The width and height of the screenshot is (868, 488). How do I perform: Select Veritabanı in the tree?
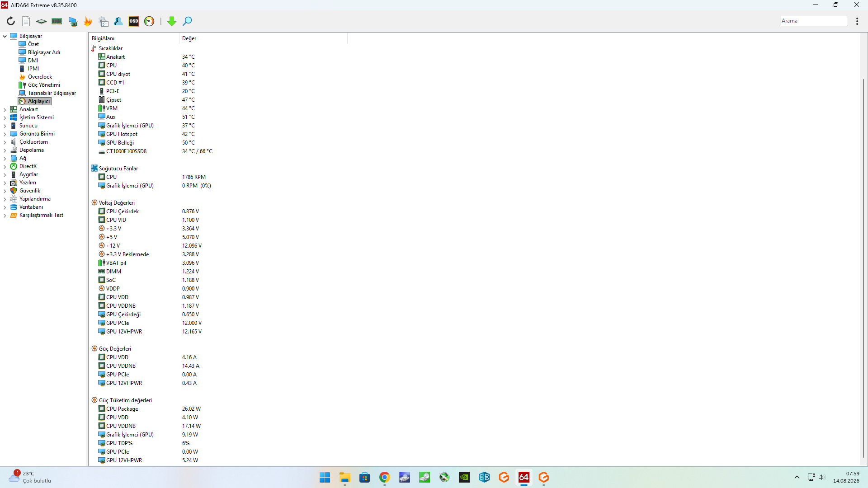coord(31,207)
